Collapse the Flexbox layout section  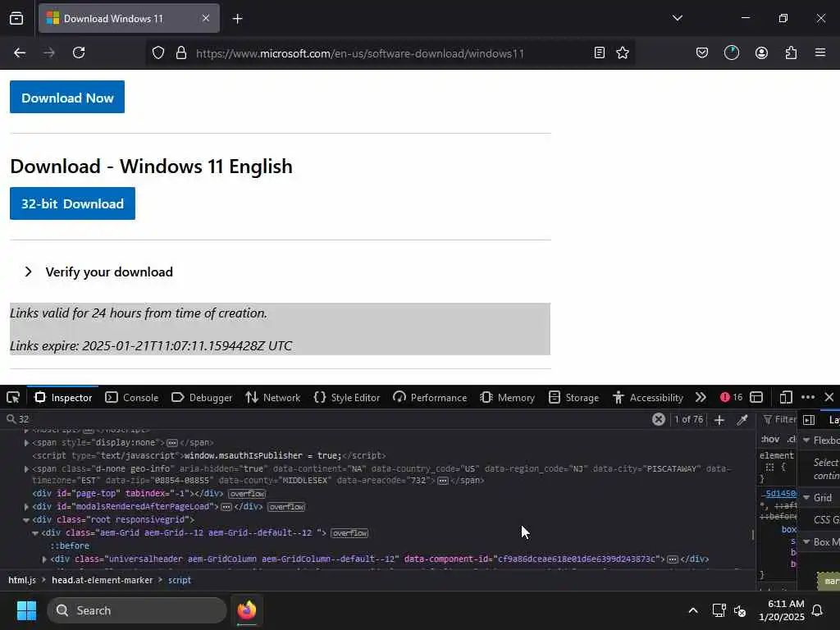pos(806,440)
